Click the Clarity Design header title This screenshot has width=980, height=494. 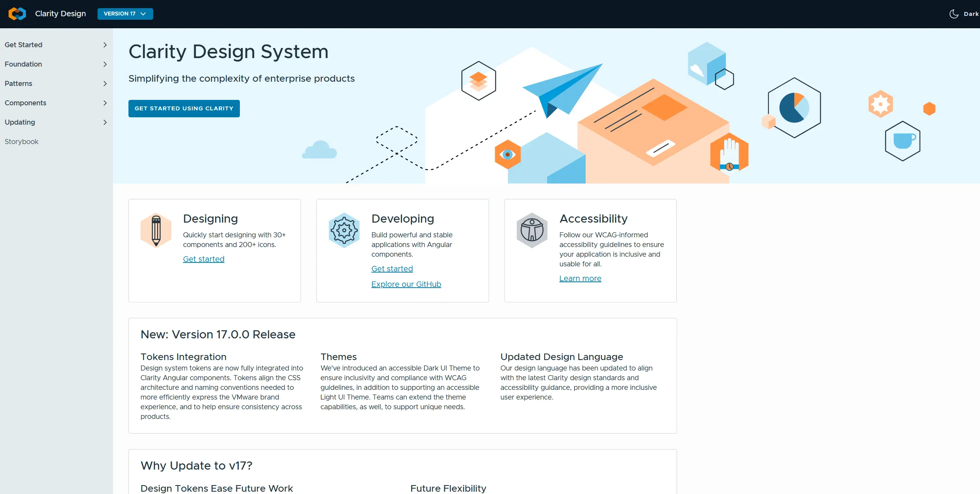[x=60, y=14]
